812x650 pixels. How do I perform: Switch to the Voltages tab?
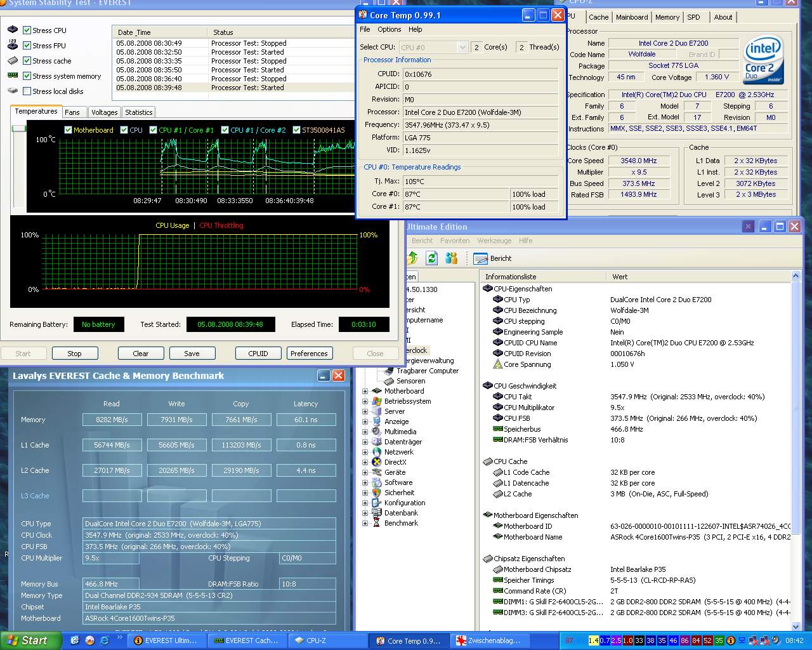(x=104, y=112)
